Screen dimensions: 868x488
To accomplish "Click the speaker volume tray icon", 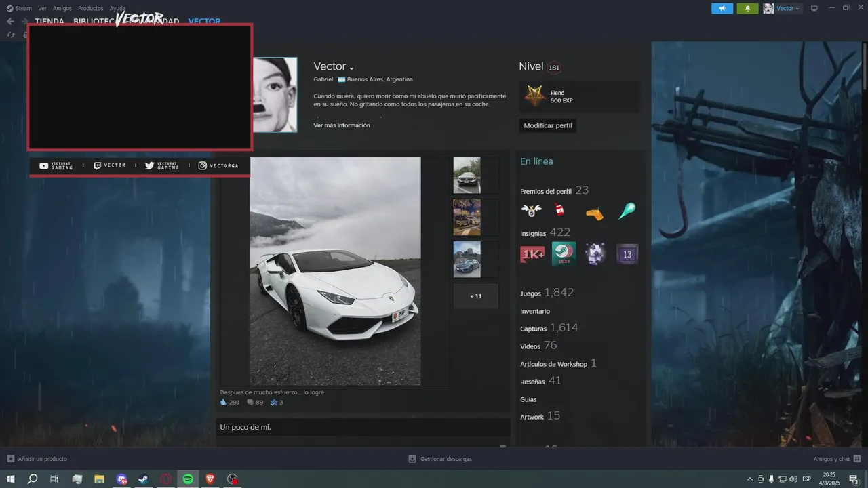I will (793, 479).
